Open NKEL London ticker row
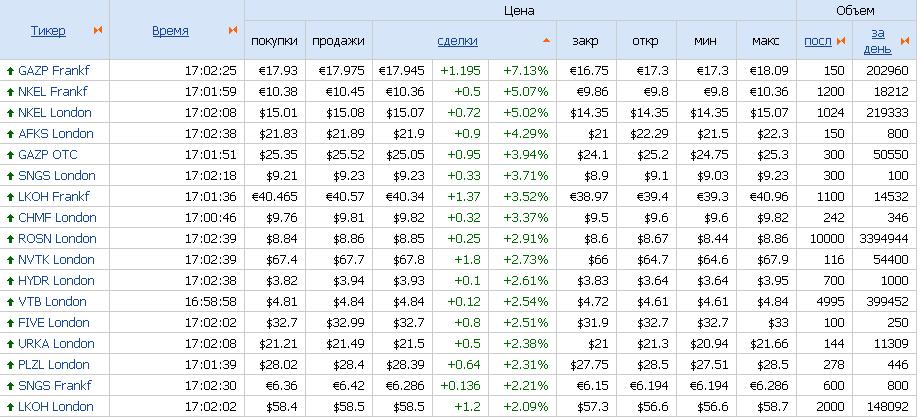Viewport: 921px width, 417px height. pyautogui.click(x=54, y=112)
